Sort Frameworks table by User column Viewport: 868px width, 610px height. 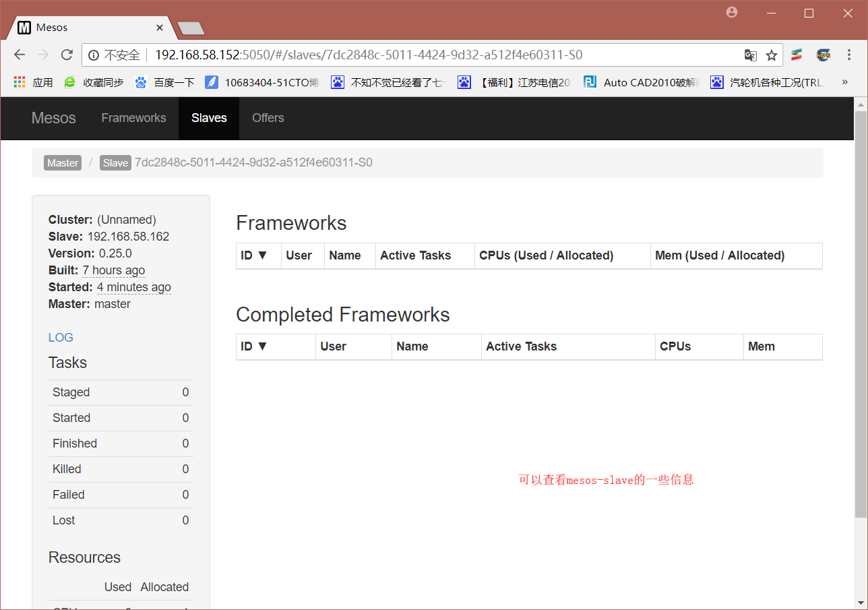[x=303, y=255]
